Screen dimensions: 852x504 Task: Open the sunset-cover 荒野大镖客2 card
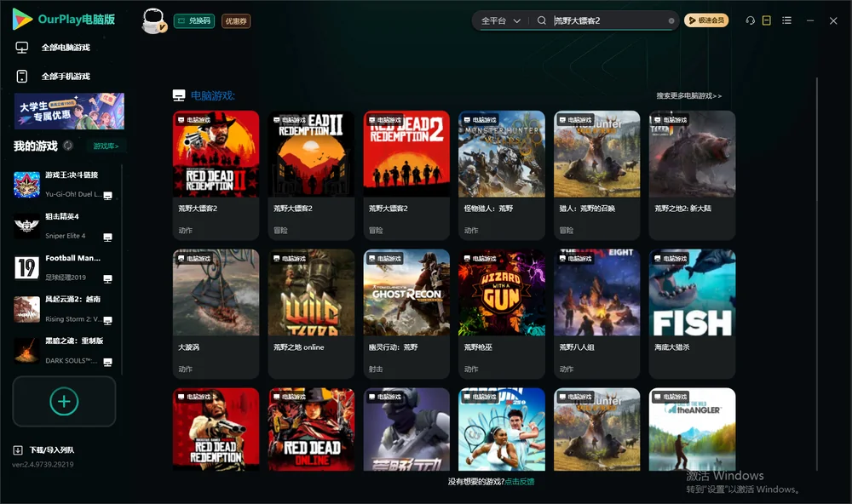pyautogui.click(x=311, y=175)
